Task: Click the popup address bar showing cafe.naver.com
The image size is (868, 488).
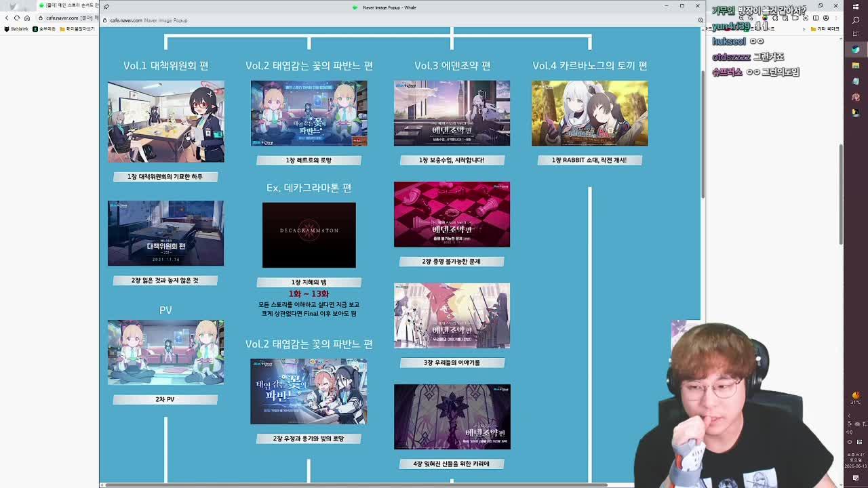Action: tap(400, 20)
